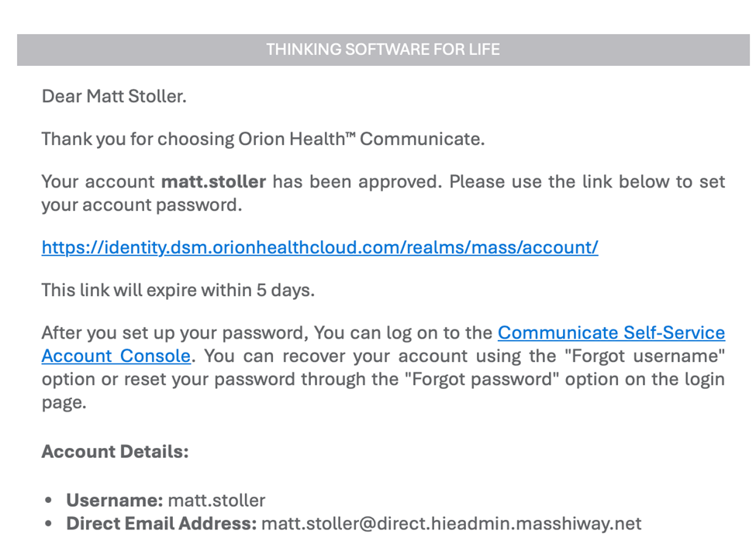The width and height of the screenshot is (756, 551).
Task: Click the bullet beside Username
Action: click(50, 501)
